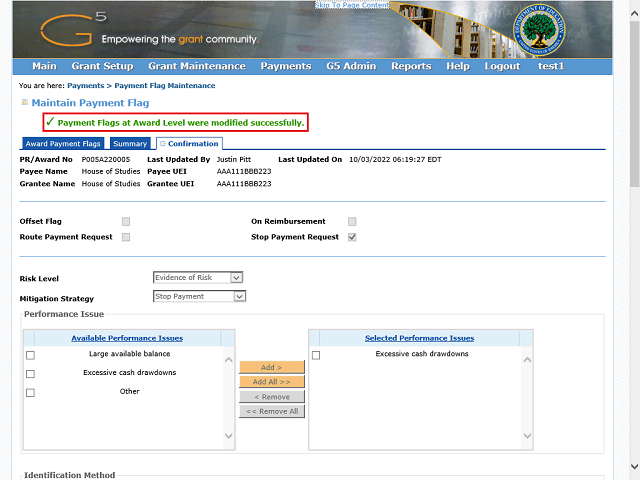Click the Payment Flag Maintenance breadcrumb link
Viewport: 640px width, 480px height.
coord(165,86)
